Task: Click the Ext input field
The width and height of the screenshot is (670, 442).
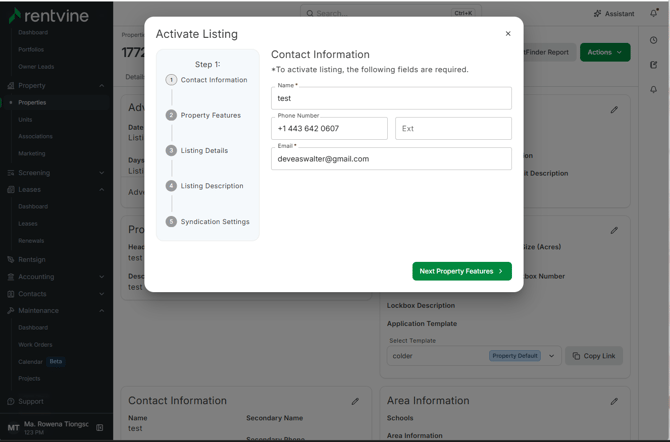Action: pos(453,128)
